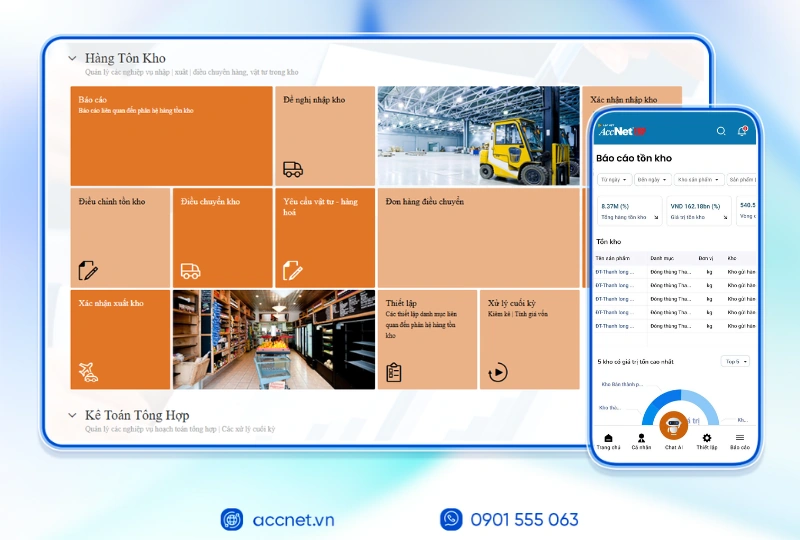Open the Đơn hàng điều chuyển tile

(x=479, y=238)
